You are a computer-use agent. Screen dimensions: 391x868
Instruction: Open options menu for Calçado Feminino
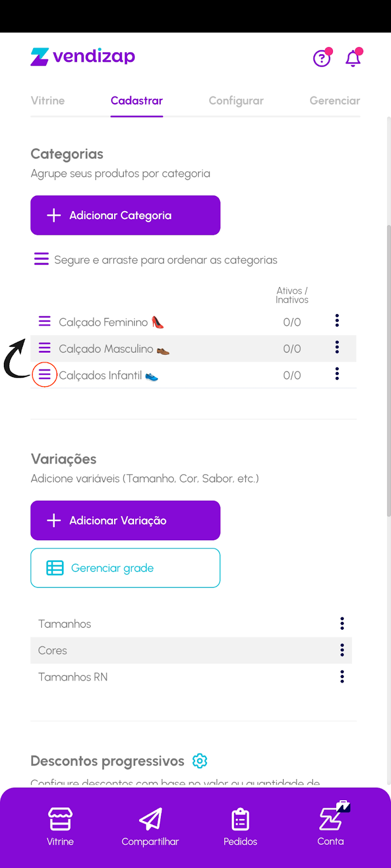337,321
